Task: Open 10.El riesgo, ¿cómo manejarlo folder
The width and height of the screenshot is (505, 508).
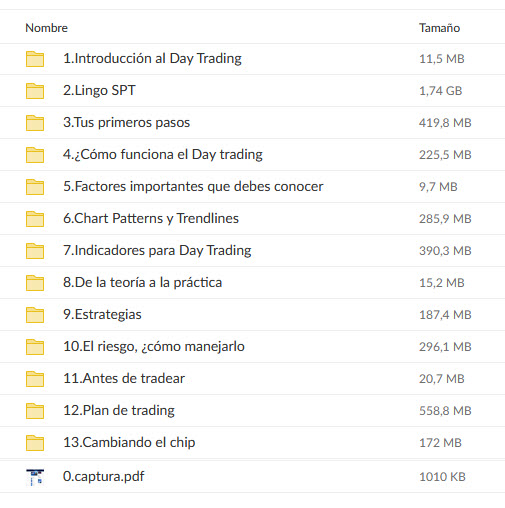Action: click(154, 347)
